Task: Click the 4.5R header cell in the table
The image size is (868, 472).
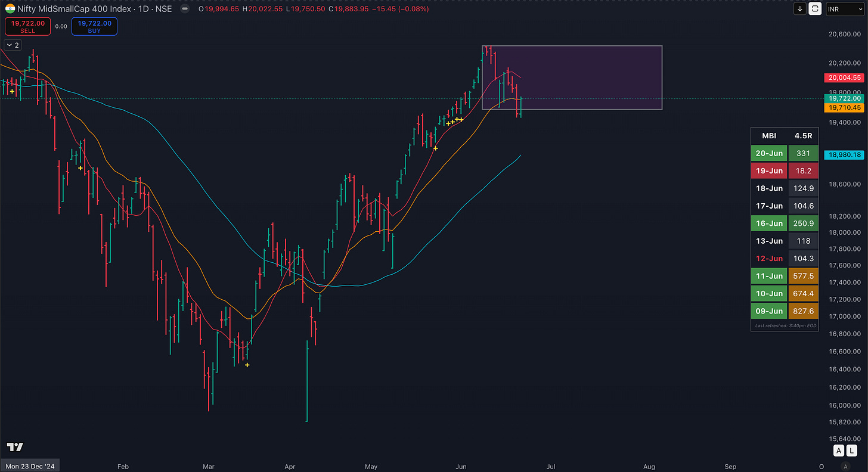Action: [803, 136]
